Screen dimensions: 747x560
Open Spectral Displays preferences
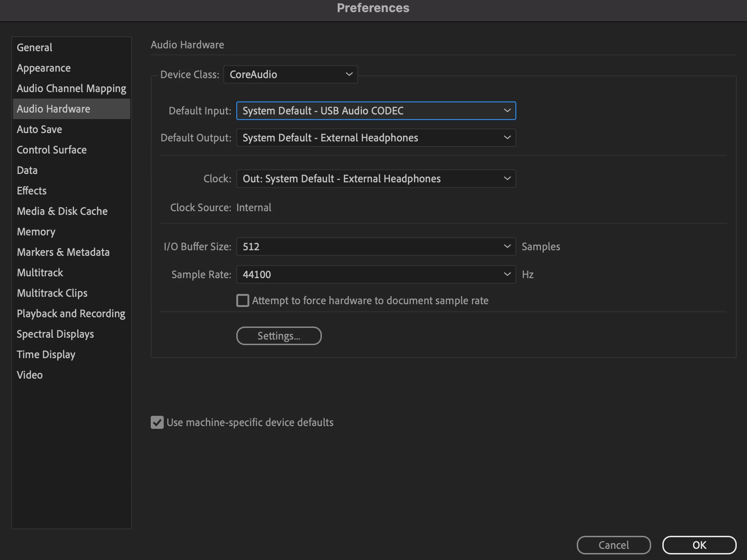(71, 334)
